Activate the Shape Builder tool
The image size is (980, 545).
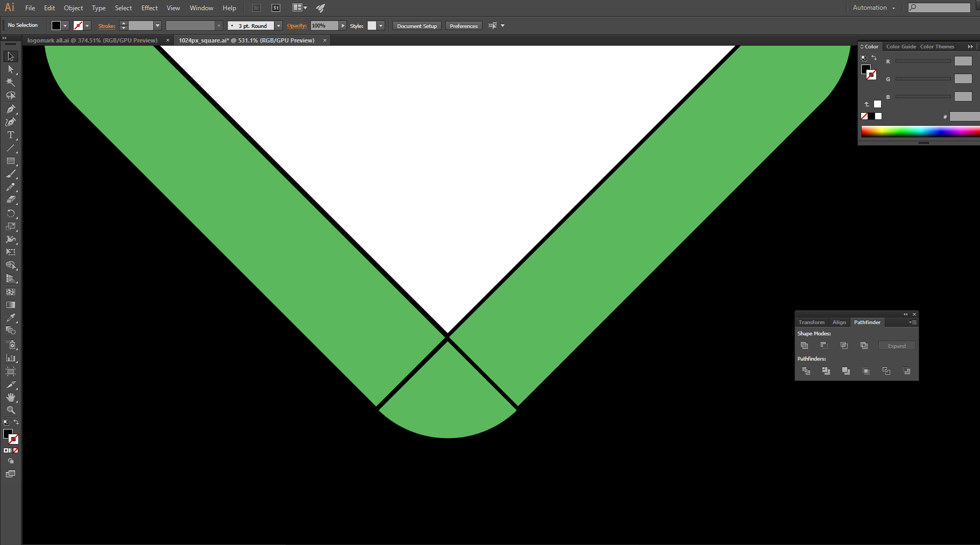click(x=11, y=266)
